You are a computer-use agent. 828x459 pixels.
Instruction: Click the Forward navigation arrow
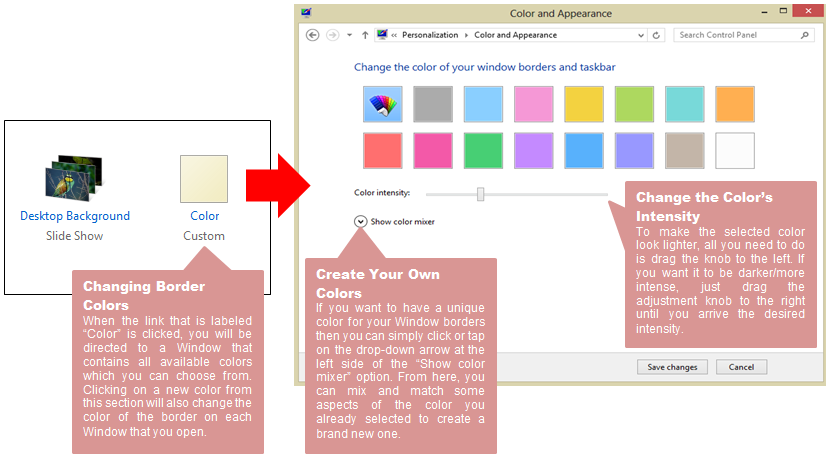(331, 35)
